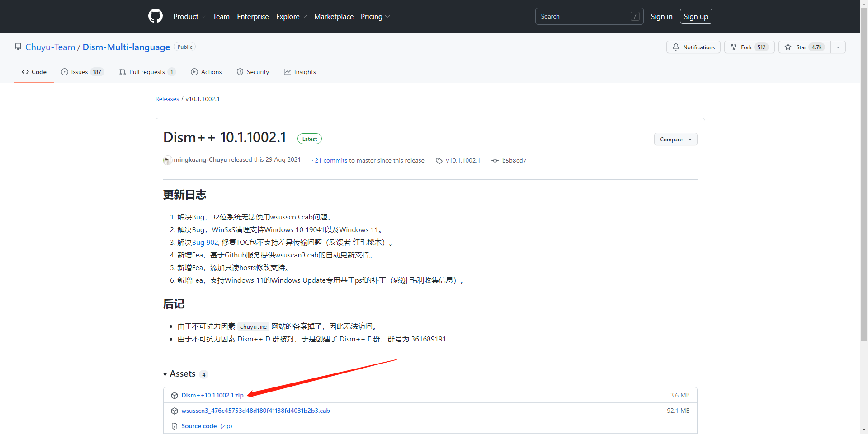The height and width of the screenshot is (434, 868).
Task: Click Sign in link
Action: (x=661, y=16)
